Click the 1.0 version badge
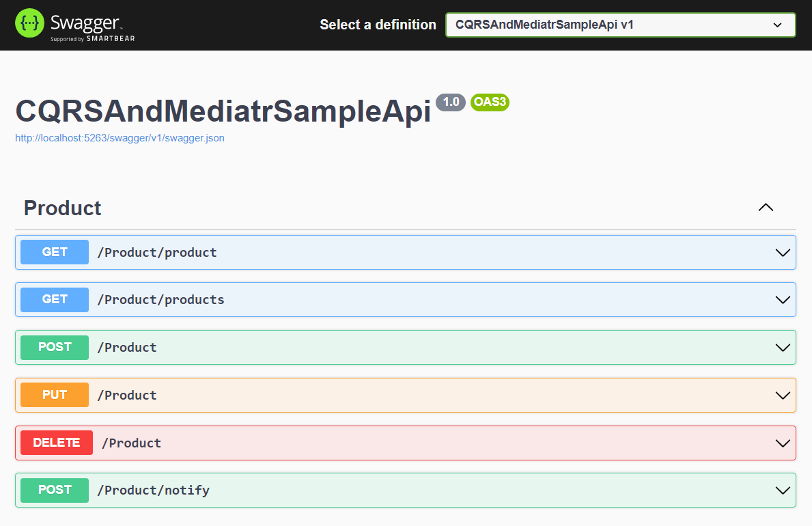Screen dimensions: 812x526 coord(451,102)
